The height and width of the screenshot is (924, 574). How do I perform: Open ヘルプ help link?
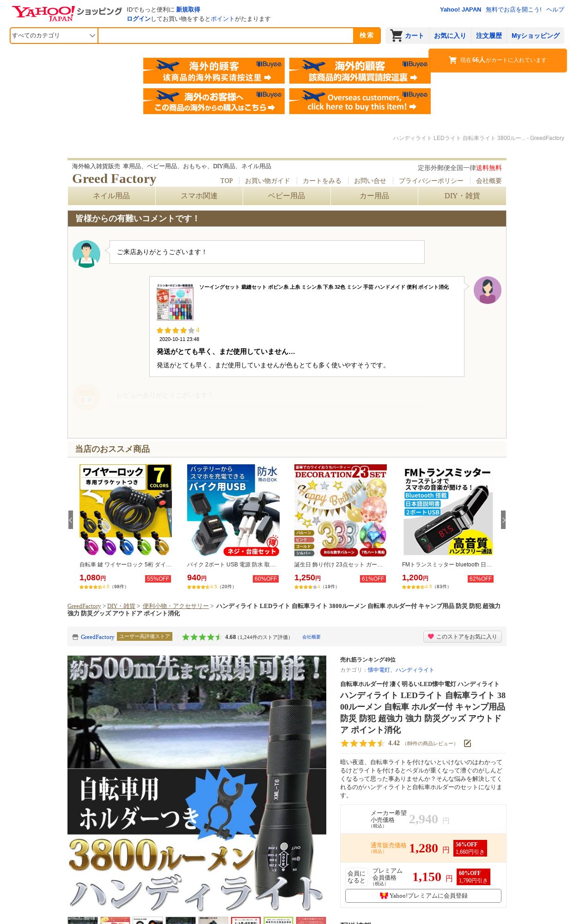tap(555, 10)
